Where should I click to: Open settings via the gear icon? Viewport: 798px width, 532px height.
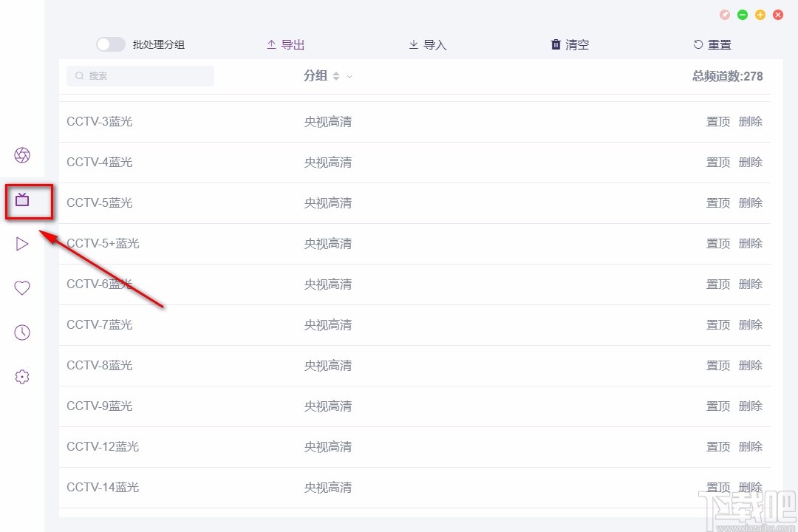tap(22, 377)
